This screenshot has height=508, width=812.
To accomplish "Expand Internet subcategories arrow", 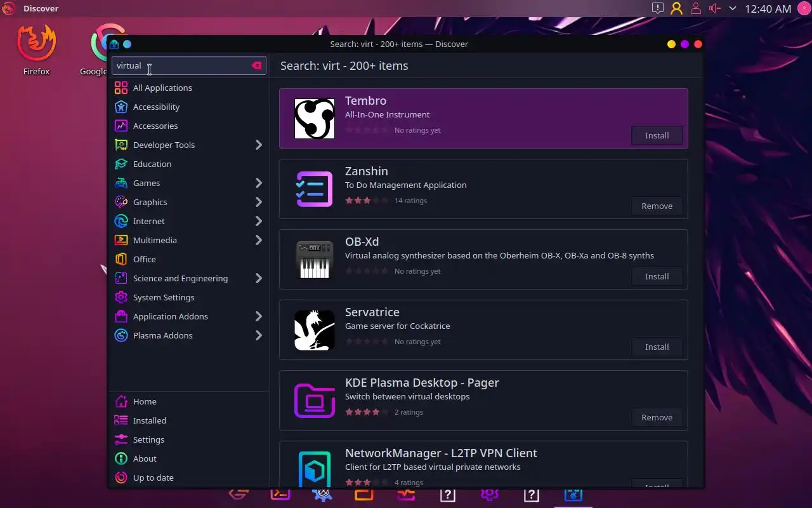I will 258,221.
